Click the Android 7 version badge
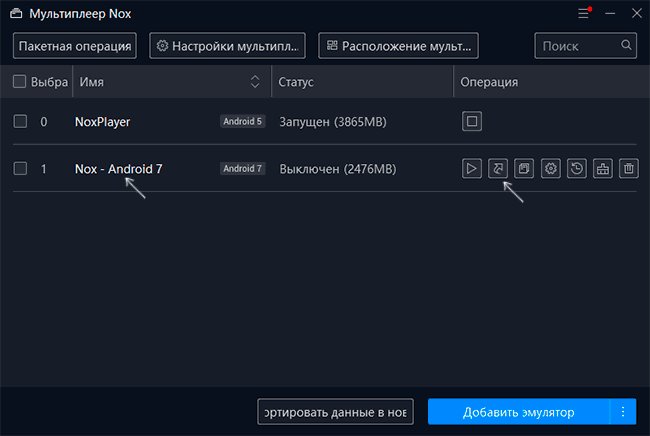650x436 pixels. (243, 169)
